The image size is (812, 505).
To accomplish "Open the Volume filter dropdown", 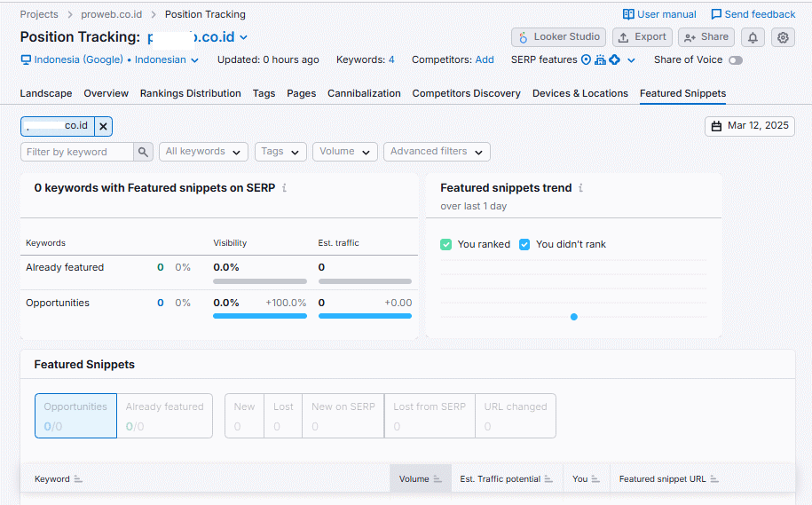I will [345, 152].
